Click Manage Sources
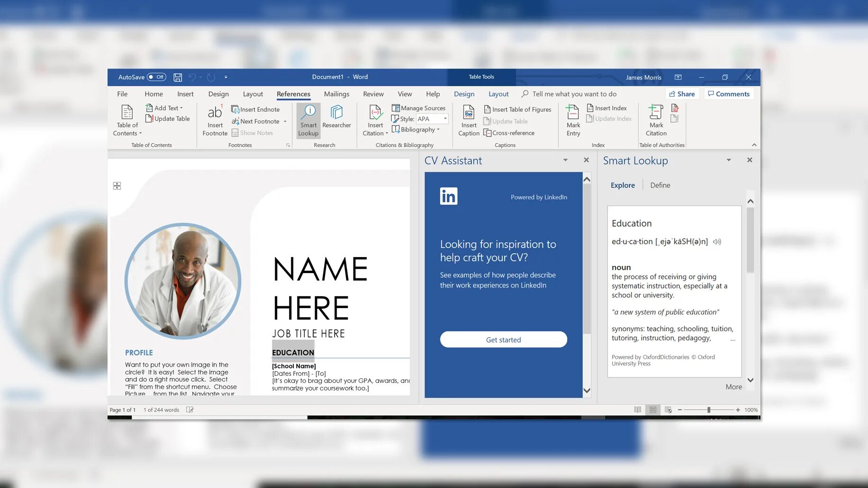Viewport: 868px width, 488px height. point(418,108)
